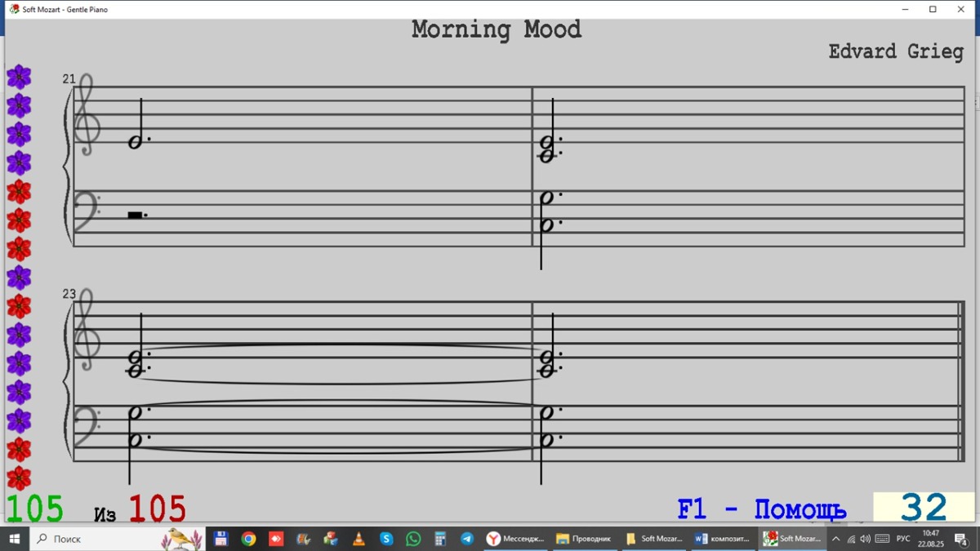Open the Windows Start menu
This screenshot has width=980, height=551.
pyautogui.click(x=14, y=539)
